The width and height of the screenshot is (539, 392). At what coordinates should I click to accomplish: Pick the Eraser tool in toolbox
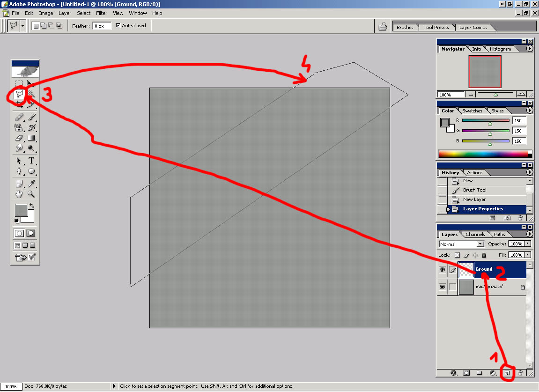click(x=19, y=138)
